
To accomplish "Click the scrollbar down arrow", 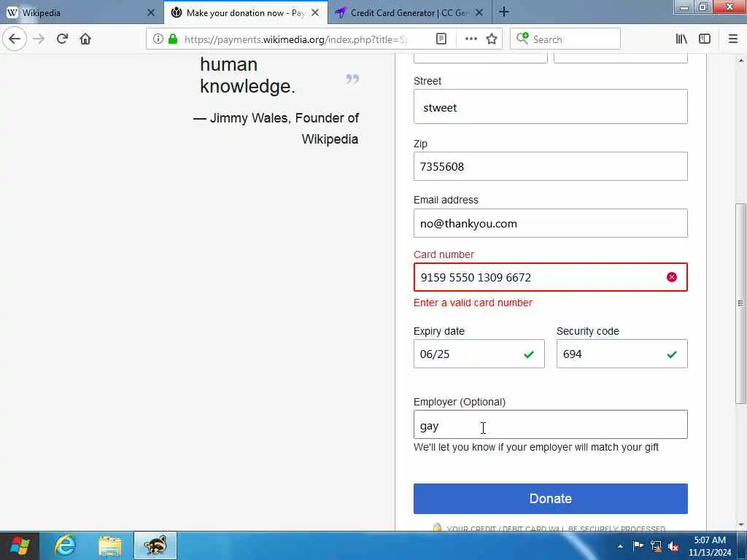I will (x=740, y=525).
